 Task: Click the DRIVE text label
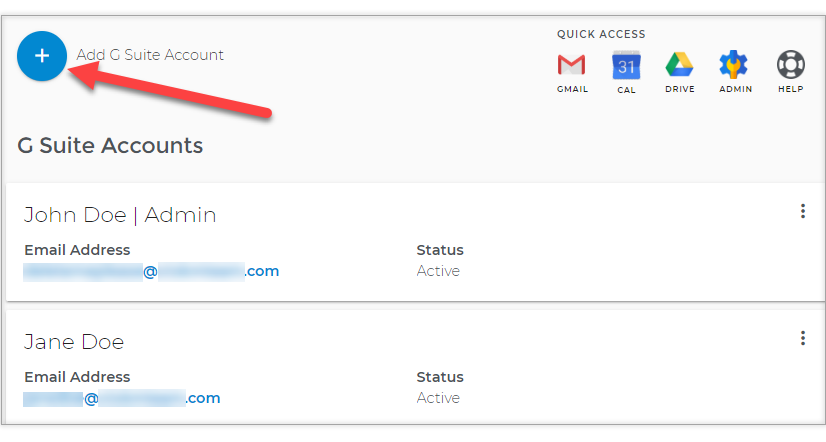click(x=680, y=89)
